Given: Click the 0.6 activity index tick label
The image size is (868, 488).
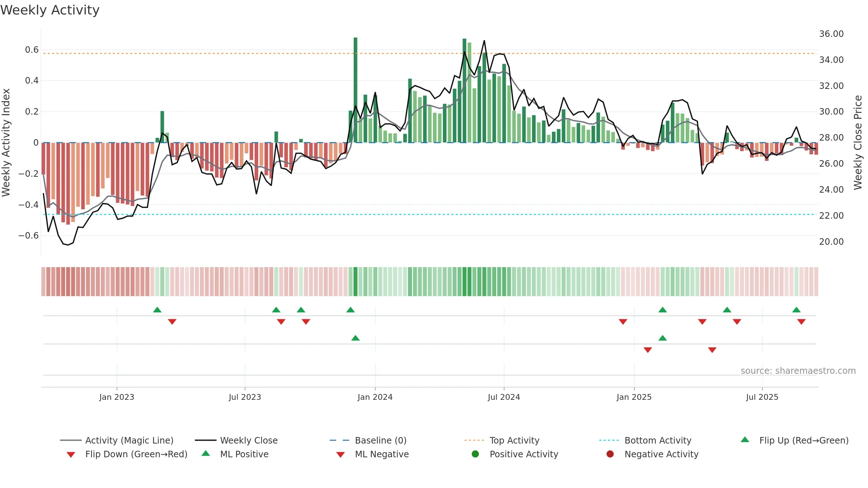Looking at the screenshot, I should (x=32, y=50).
